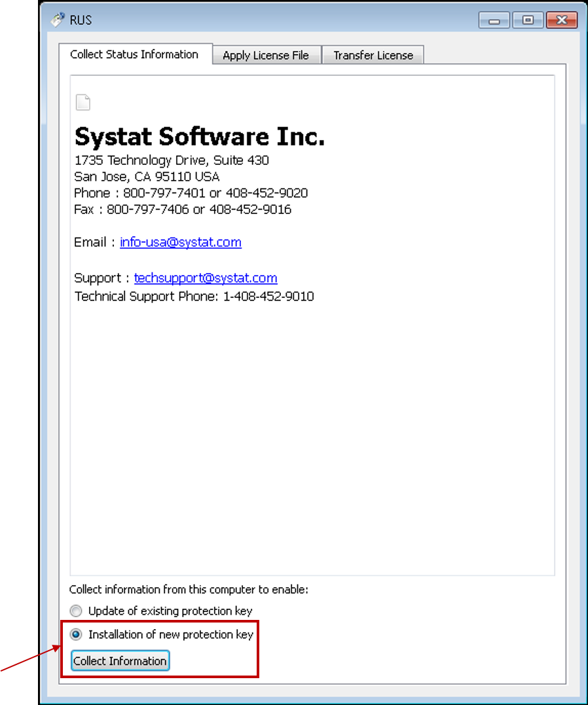
Task: Click the Collect Information button
Action: click(x=120, y=661)
